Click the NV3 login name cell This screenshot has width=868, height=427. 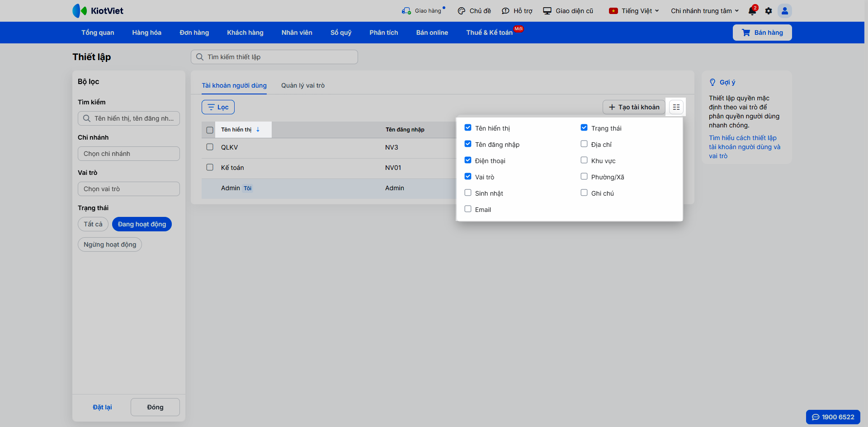pos(392,147)
